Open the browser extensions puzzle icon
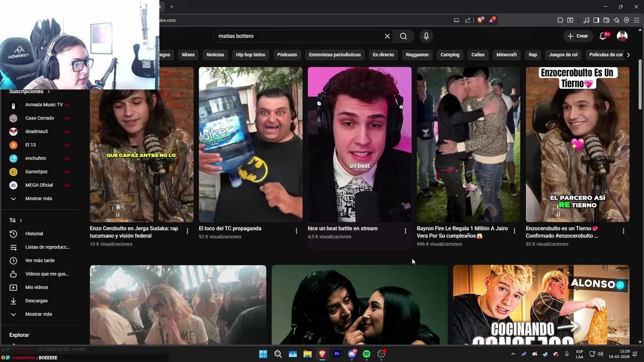644x362 pixels. [x=560, y=20]
